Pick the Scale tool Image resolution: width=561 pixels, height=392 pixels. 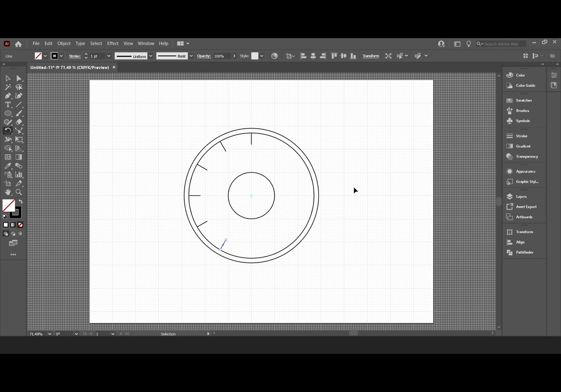click(x=19, y=131)
